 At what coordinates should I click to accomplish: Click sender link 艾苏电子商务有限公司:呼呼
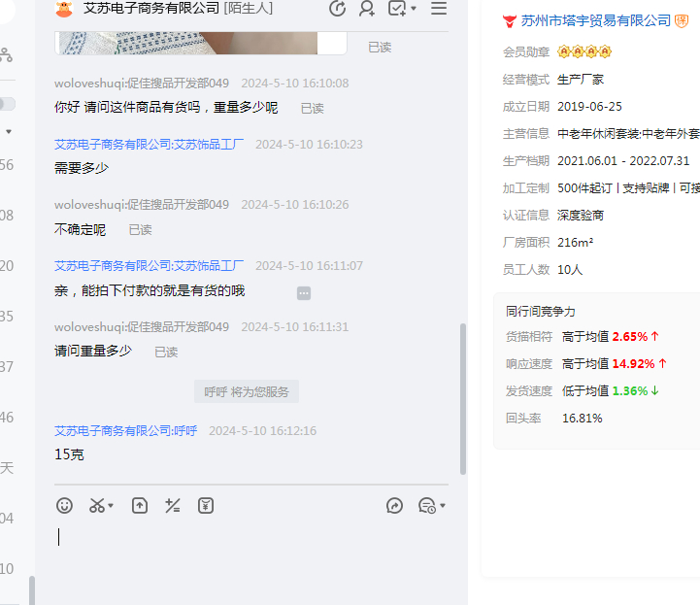tap(126, 431)
